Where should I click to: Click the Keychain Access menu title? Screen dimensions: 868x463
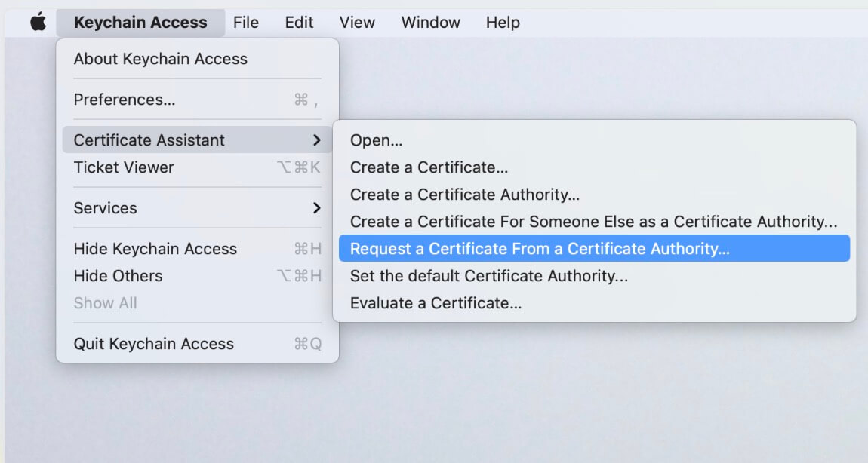click(x=140, y=23)
